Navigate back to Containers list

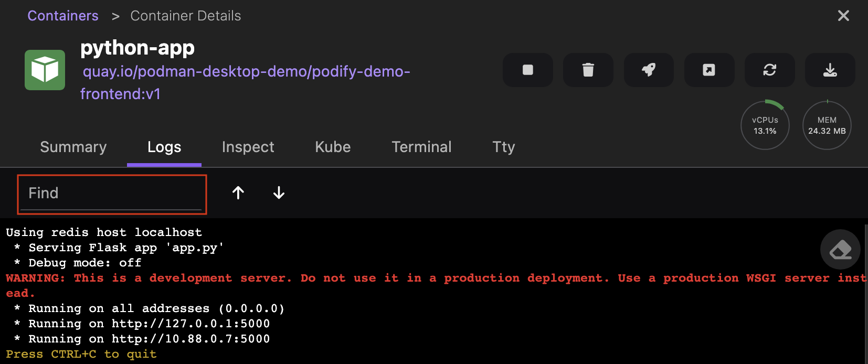click(x=62, y=16)
